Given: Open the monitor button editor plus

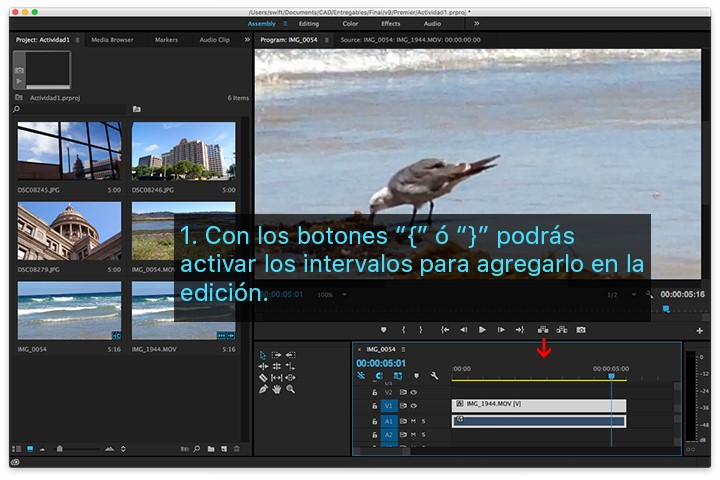Looking at the screenshot, I should point(699,330).
